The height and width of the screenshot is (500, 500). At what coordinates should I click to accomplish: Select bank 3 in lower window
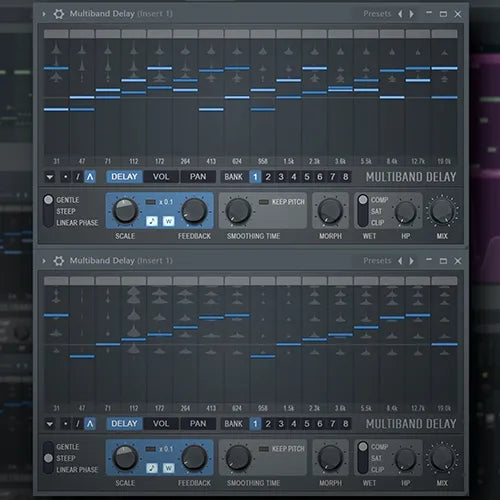(281, 424)
